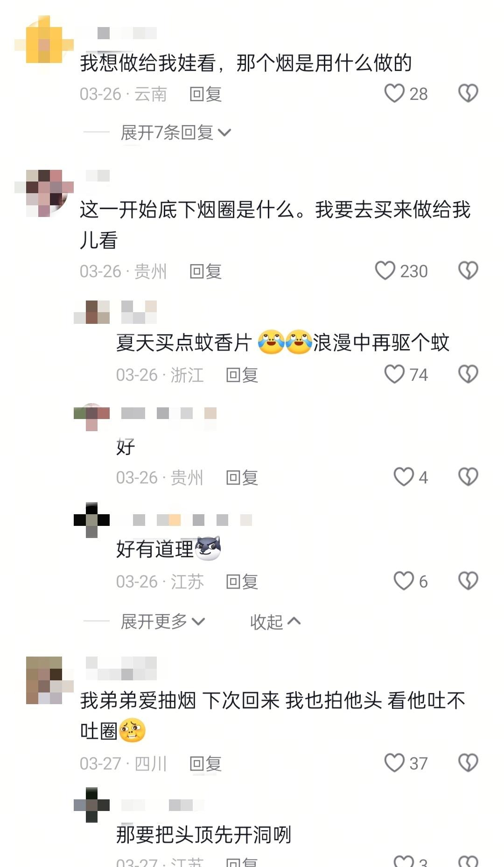The width and height of the screenshot is (504, 867).
Task: Like the Yunnan comment with 28 likes
Action: tap(394, 93)
